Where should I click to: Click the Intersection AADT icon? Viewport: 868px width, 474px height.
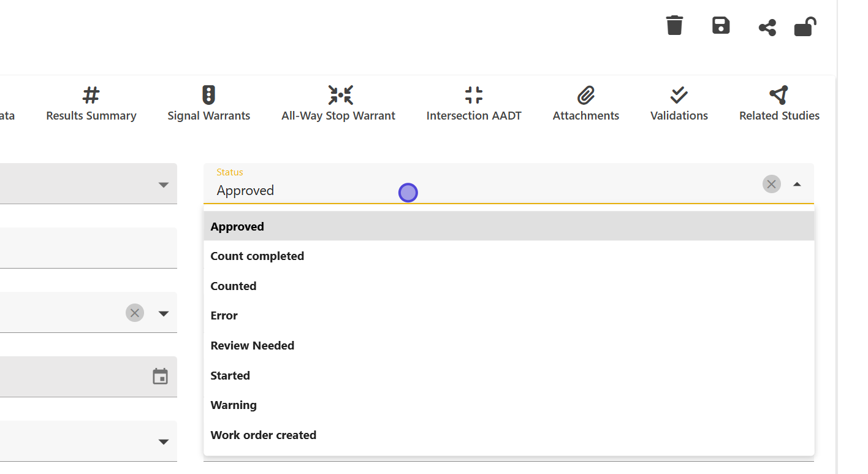click(x=474, y=95)
